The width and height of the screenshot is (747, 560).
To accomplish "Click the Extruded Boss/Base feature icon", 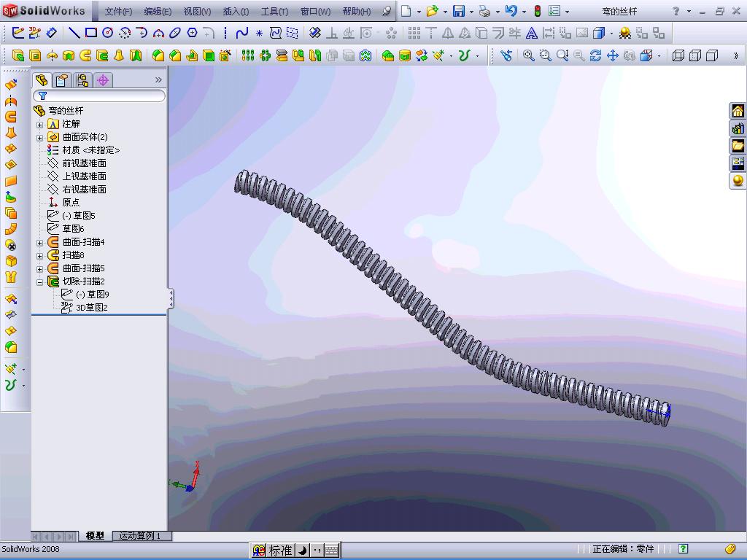I will [18, 55].
